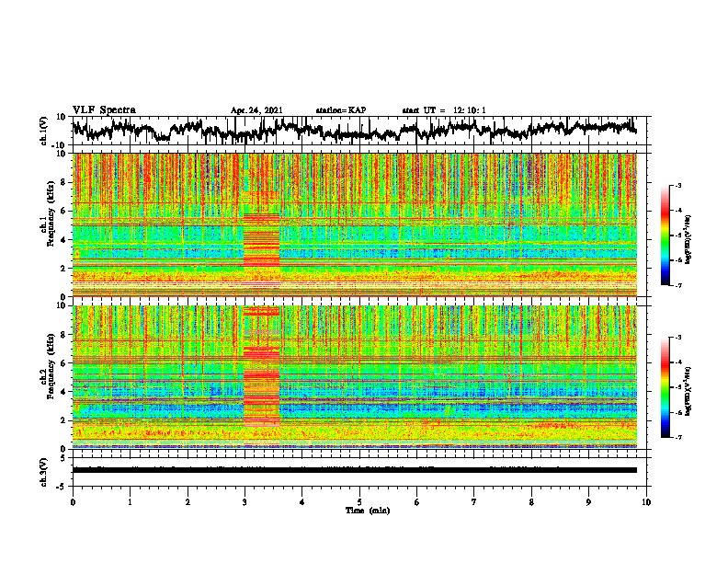Click the "-10" tick label on the ch.1(V) waveform axis

click(60, 145)
